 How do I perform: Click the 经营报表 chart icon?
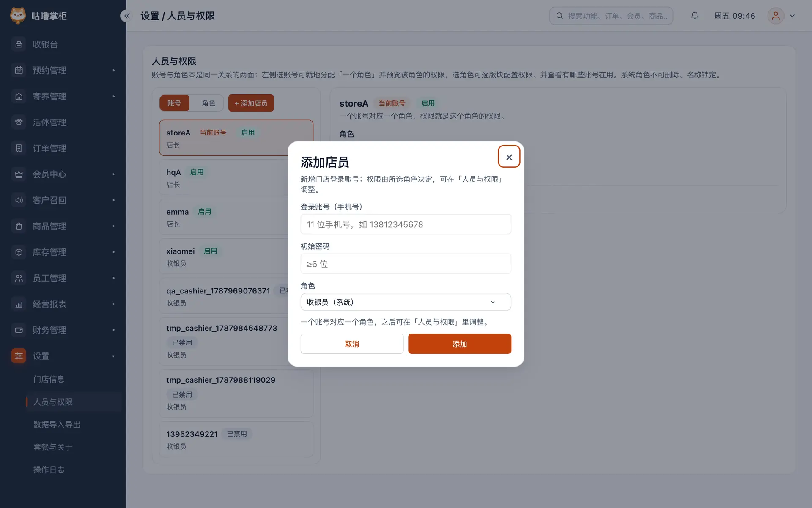(x=19, y=304)
